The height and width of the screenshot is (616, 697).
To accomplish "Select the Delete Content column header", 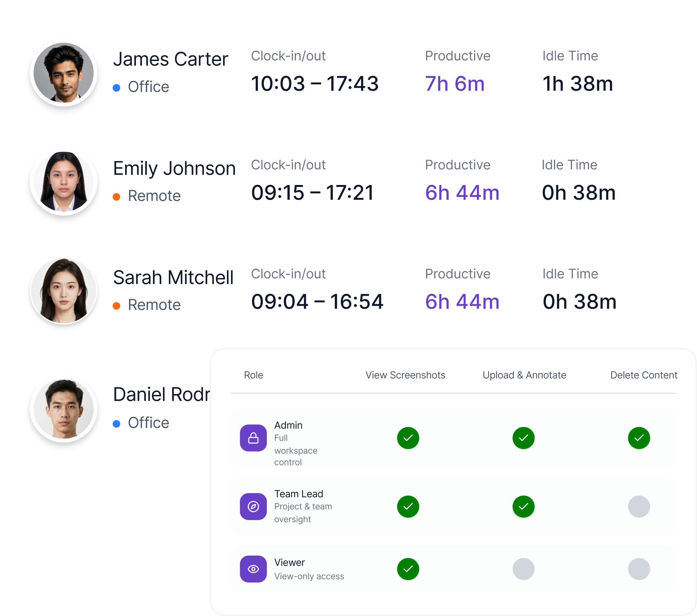I will point(643,375).
